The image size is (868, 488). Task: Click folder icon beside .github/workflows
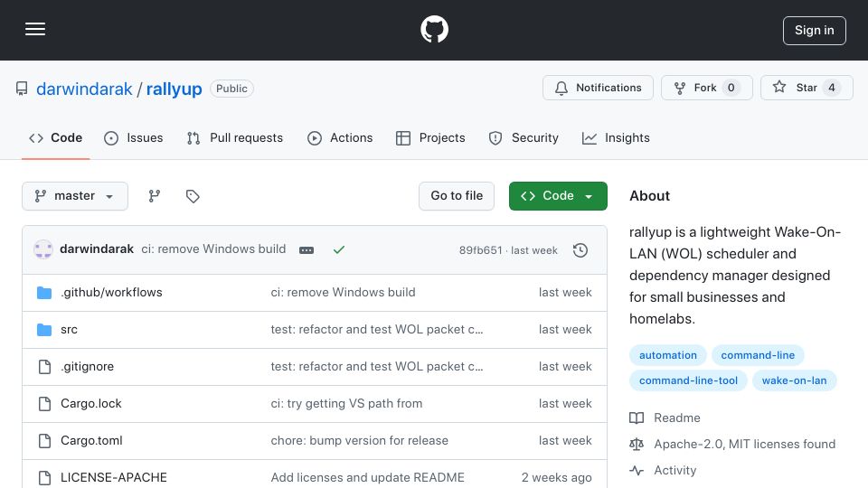click(x=44, y=293)
